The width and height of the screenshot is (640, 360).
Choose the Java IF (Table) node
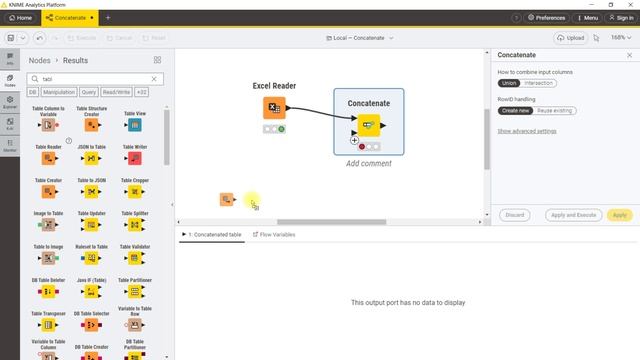(91, 291)
